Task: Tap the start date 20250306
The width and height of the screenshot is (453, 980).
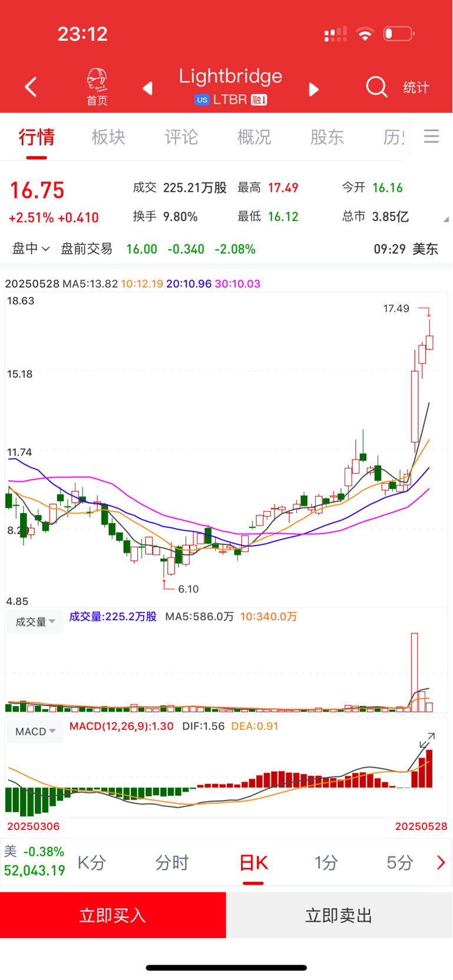Action: click(33, 826)
